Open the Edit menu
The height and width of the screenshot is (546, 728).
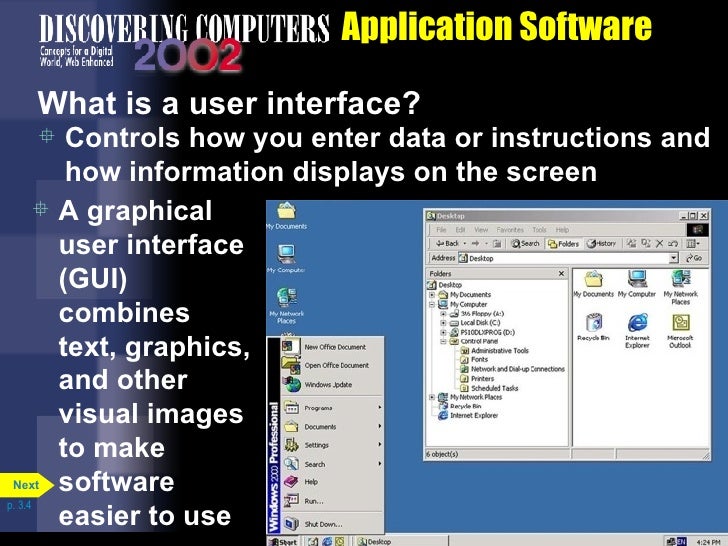[x=460, y=229]
